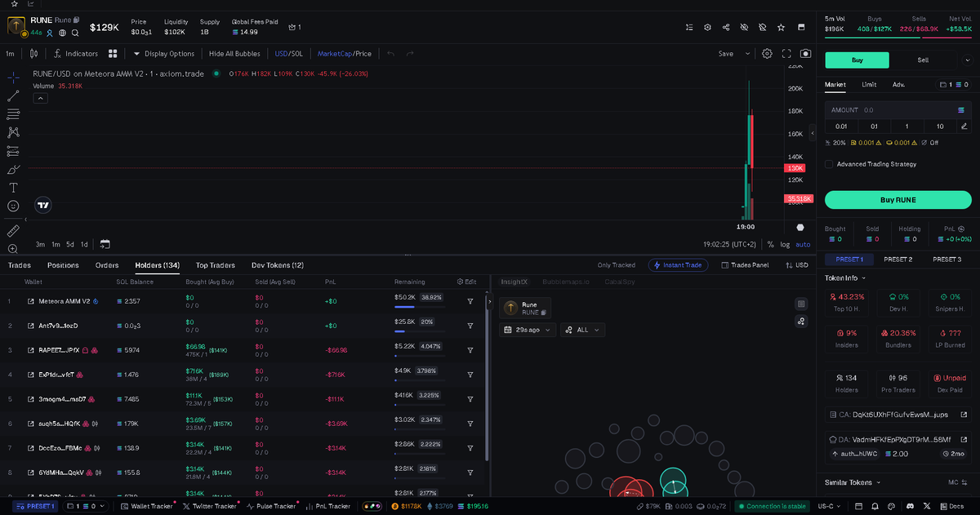Open Display Options dropdown
980x515 pixels.
(x=163, y=54)
